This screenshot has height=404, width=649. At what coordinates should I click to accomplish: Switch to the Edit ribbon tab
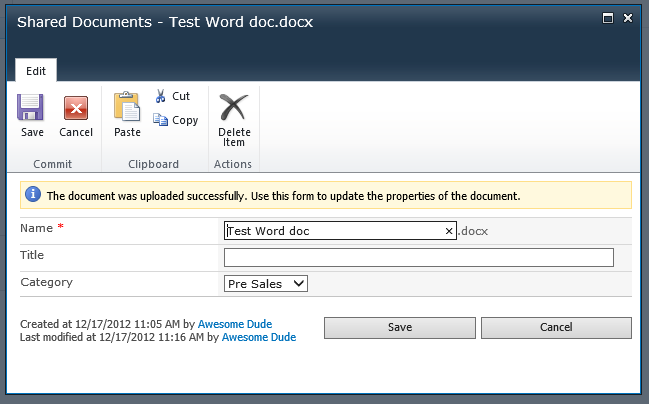[x=35, y=70]
